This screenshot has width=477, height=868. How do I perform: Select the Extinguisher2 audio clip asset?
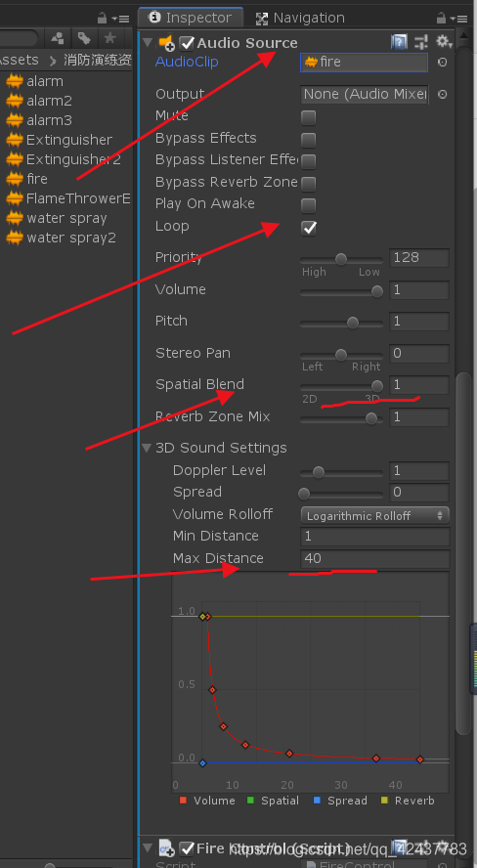(x=64, y=159)
